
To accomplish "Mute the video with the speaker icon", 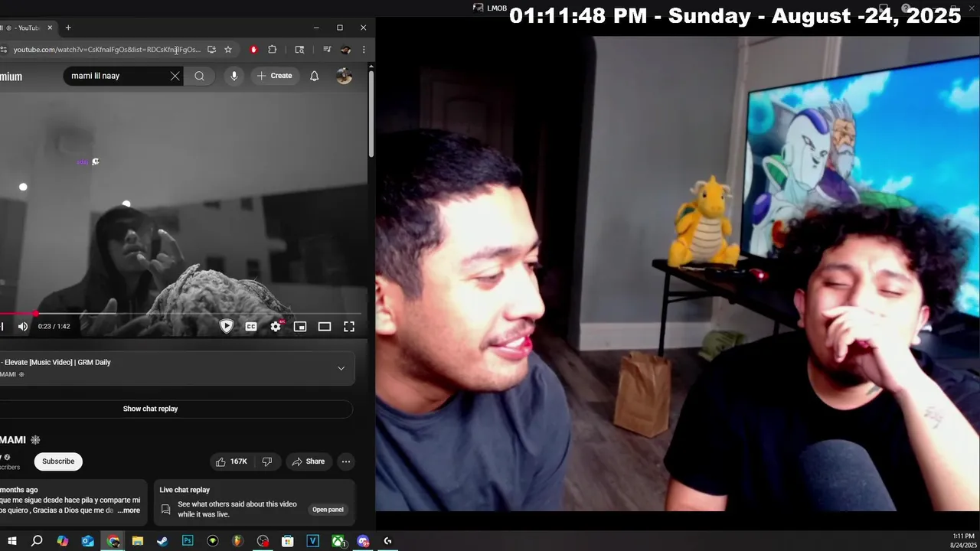I will [23, 327].
